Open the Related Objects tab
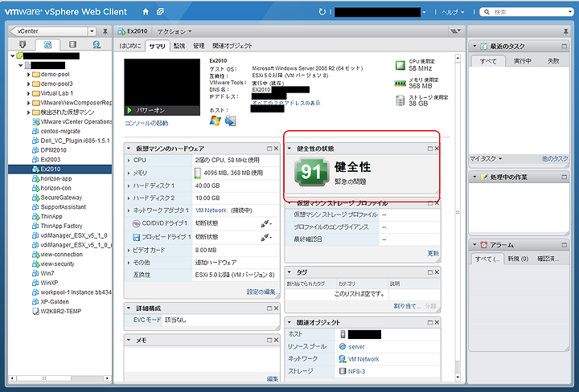579x392 pixels. tap(232, 46)
